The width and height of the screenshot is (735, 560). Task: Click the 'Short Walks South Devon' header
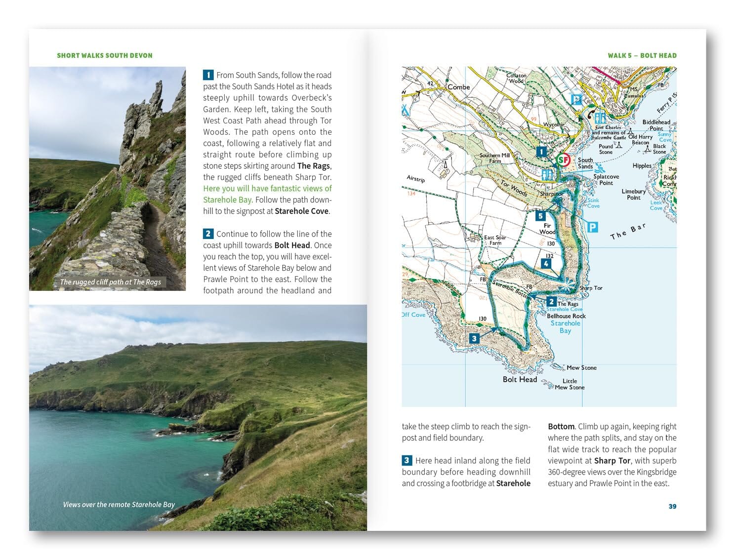coord(105,56)
